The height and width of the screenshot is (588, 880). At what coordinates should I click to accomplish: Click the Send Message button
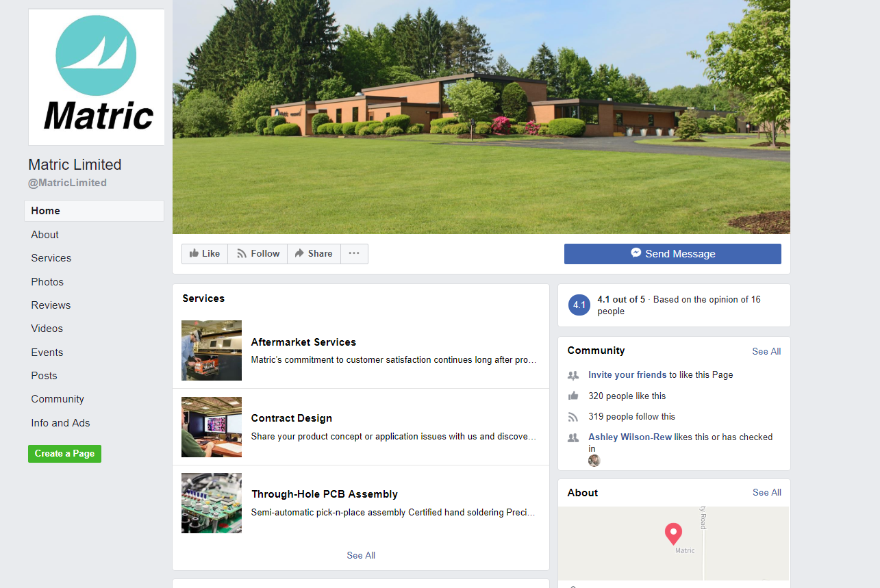coord(672,254)
